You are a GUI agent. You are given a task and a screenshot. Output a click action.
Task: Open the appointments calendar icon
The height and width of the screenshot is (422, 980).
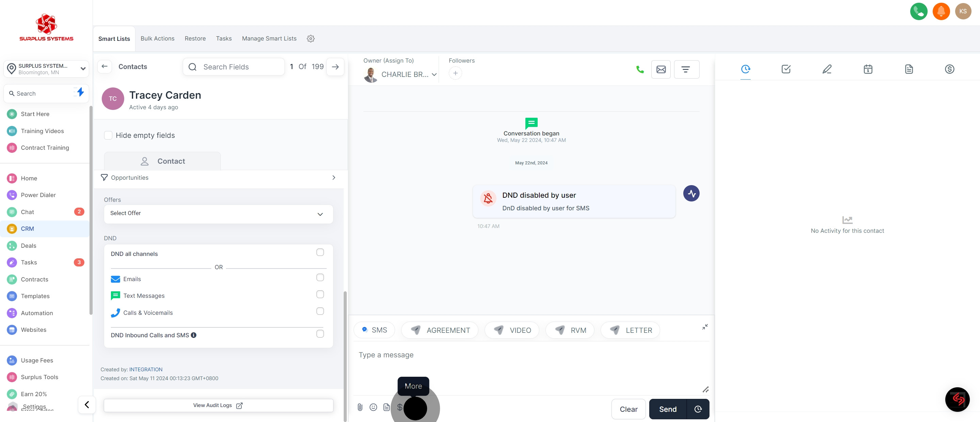pyautogui.click(x=868, y=69)
